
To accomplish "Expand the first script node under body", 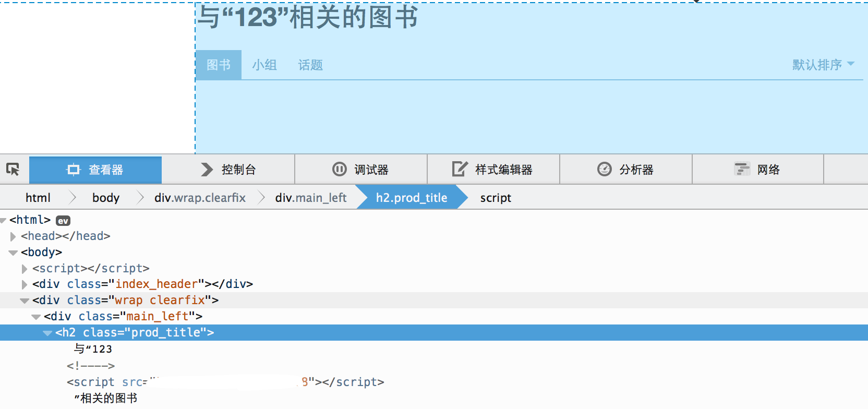I will pos(25,269).
